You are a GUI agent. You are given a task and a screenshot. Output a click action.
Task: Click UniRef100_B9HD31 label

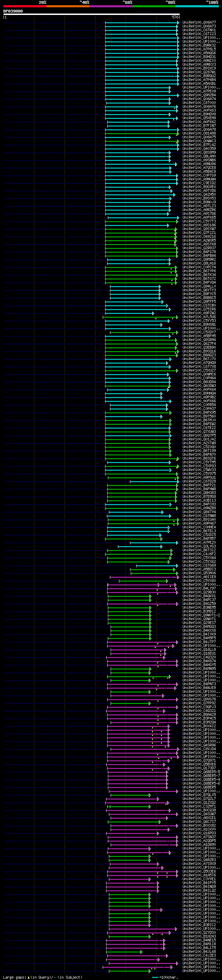point(199,57)
